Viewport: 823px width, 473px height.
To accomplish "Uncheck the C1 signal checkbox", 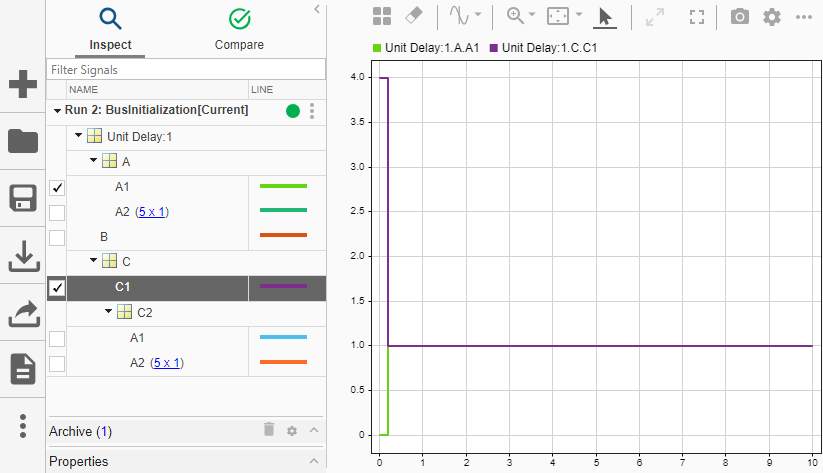I will [x=57, y=288].
